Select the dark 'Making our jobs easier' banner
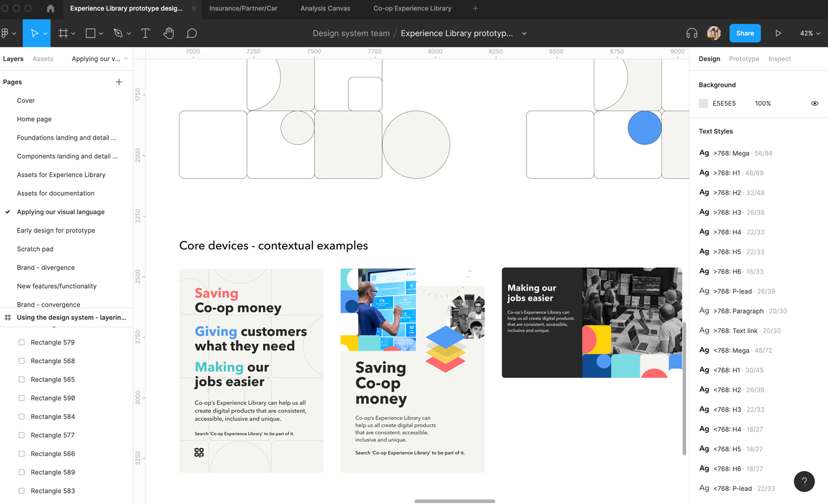 [591, 322]
